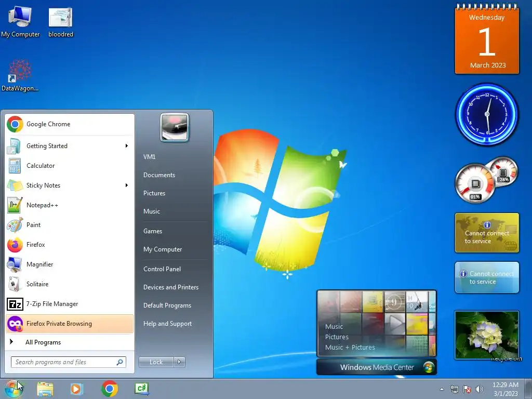This screenshot has width=532, height=399.
Task: Open the Magnifier tool
Action: pyautogui.click(x=70, y=264)
